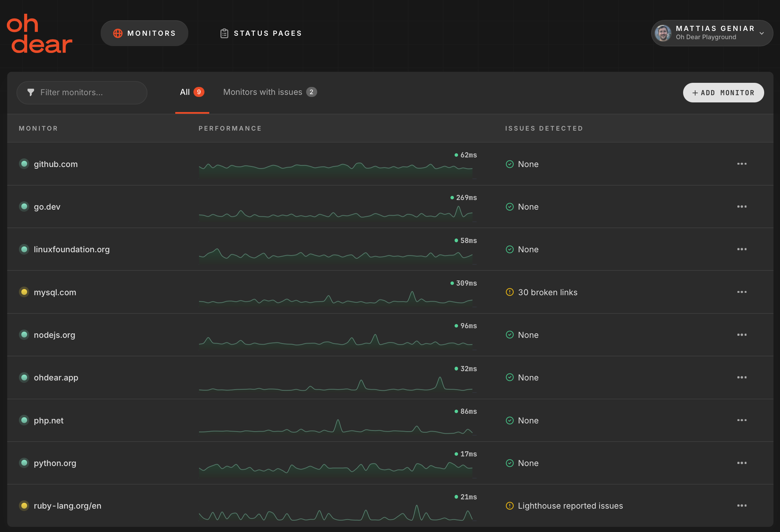Click the funnel filter icon
780x532 pixels.
31,92
